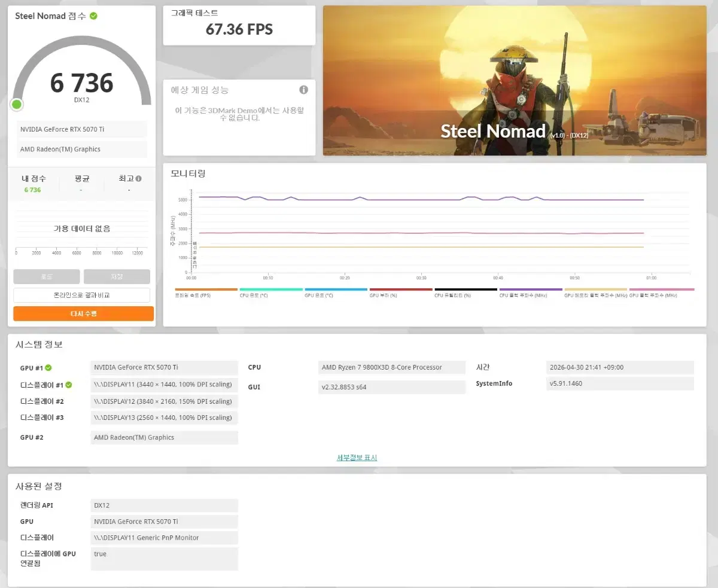Click the 가용 데이터 없음 message
Image resolution: width=718 pixels, height=588 pixels.
(82, 229)
